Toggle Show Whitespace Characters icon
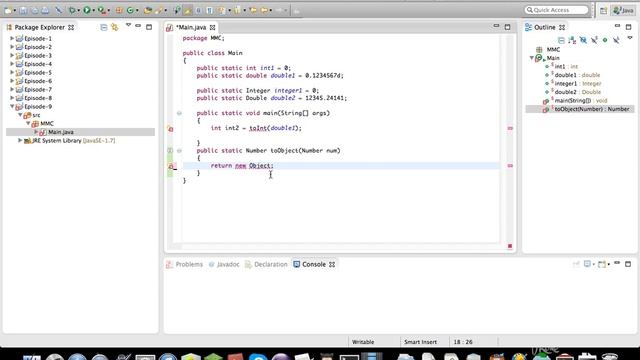 pos(209,10)
